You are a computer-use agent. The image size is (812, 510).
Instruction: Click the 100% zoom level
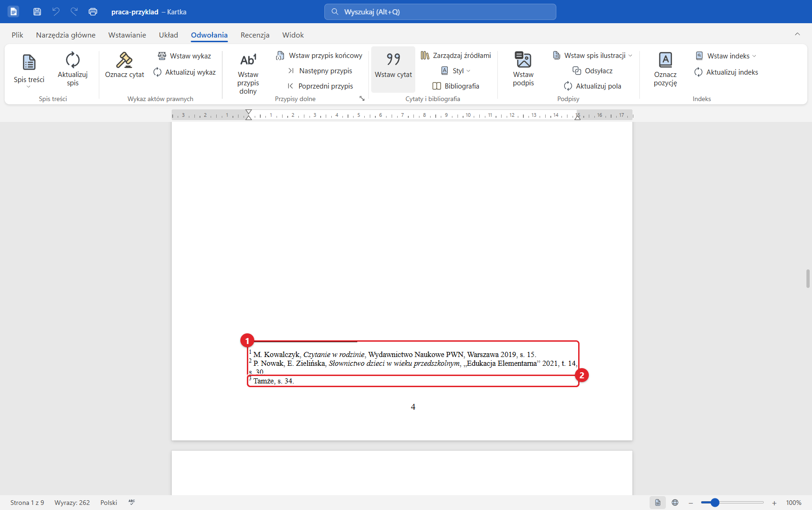click(x=793, y=503)
